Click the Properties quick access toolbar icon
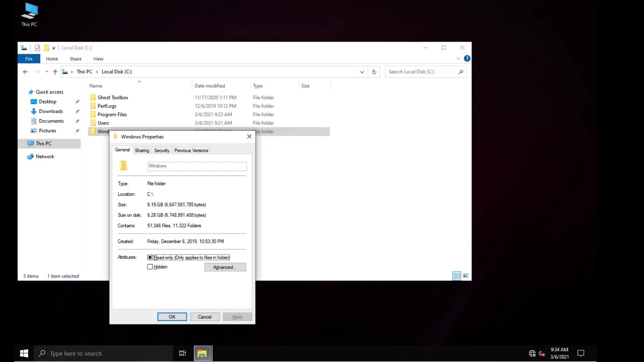644x362 pixels. 37,48
